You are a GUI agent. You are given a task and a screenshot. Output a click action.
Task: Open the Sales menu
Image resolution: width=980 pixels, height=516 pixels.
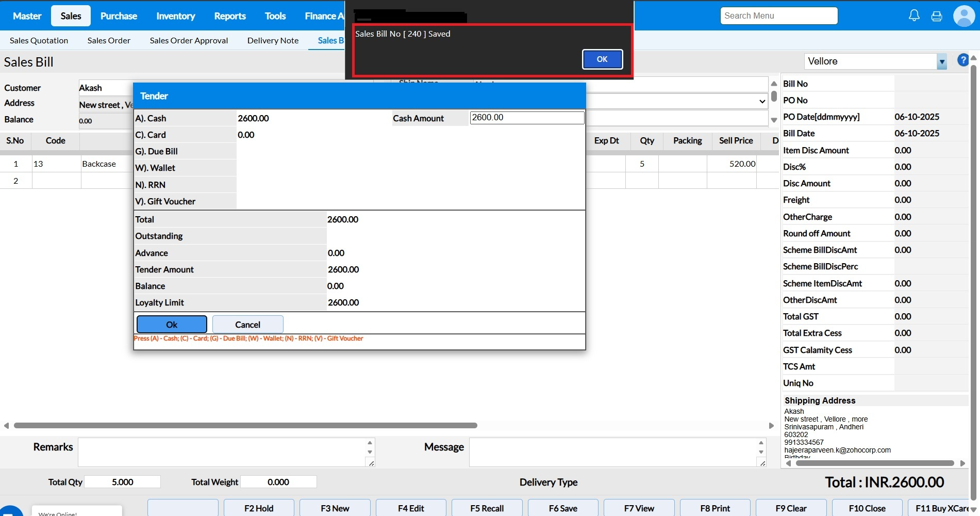(71, 16)
